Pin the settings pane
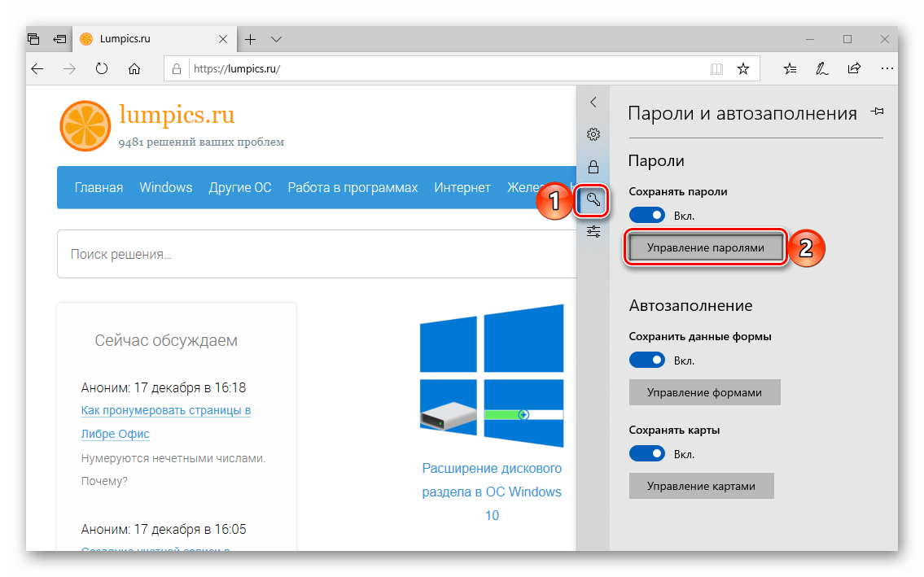 [878, 111]
